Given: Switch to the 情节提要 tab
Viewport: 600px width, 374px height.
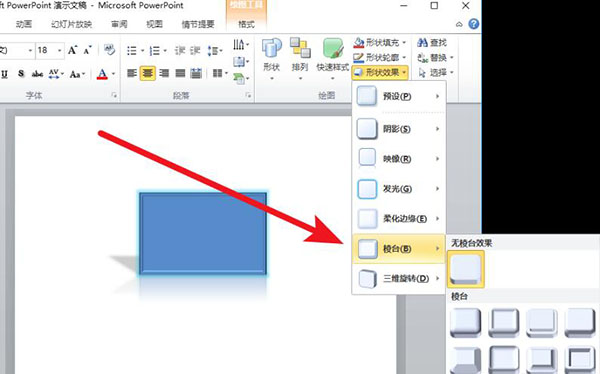Looking at the screenshot, I should click(198, 24).
